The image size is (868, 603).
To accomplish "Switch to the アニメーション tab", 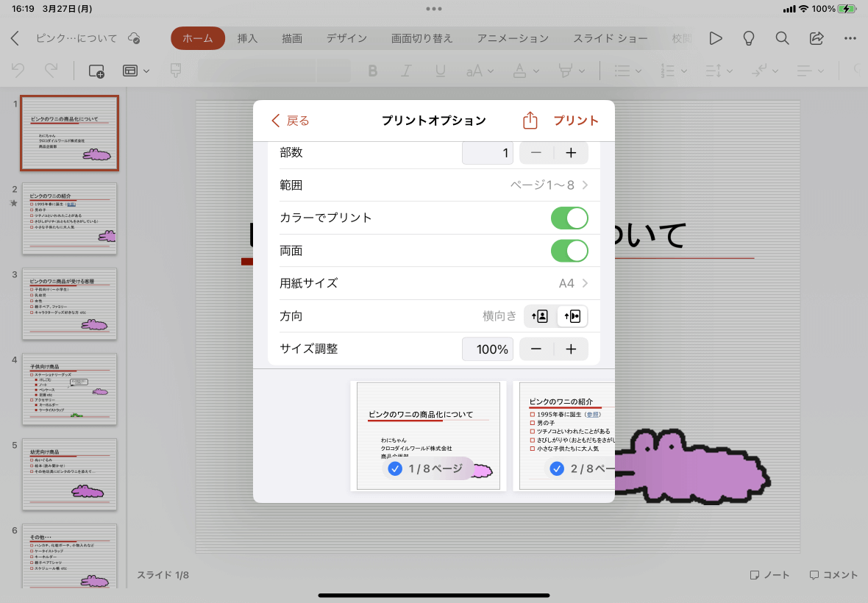I will [513, 38].
